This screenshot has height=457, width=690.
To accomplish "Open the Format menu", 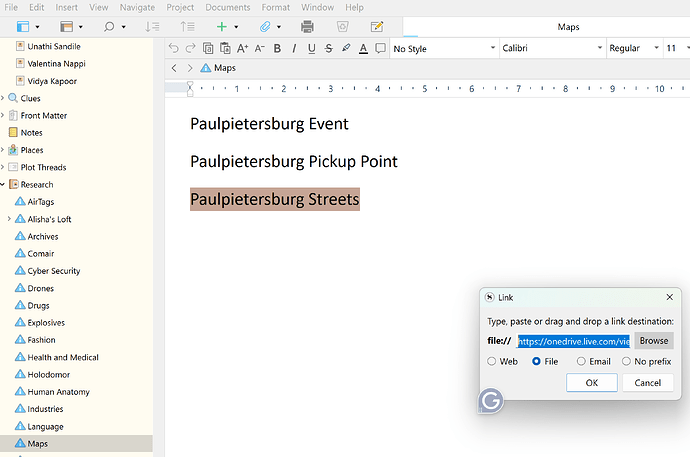I will [275, 7].
